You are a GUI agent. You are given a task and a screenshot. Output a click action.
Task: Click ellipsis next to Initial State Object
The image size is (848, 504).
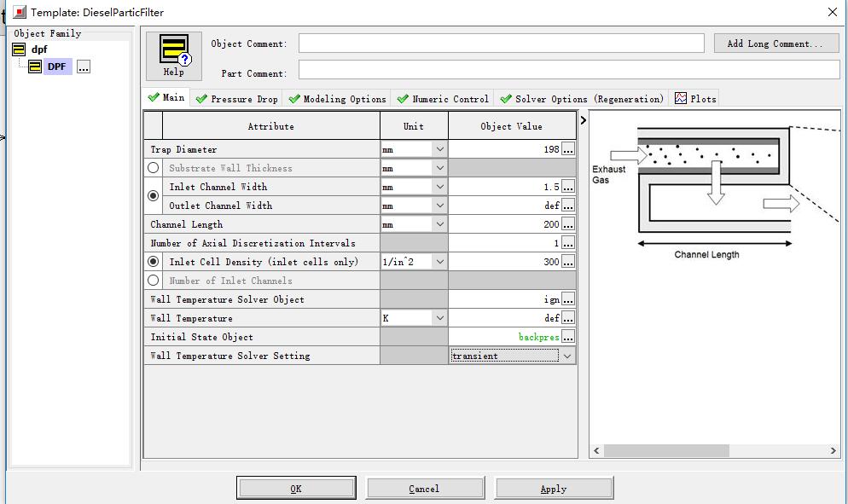pos(568,337)
